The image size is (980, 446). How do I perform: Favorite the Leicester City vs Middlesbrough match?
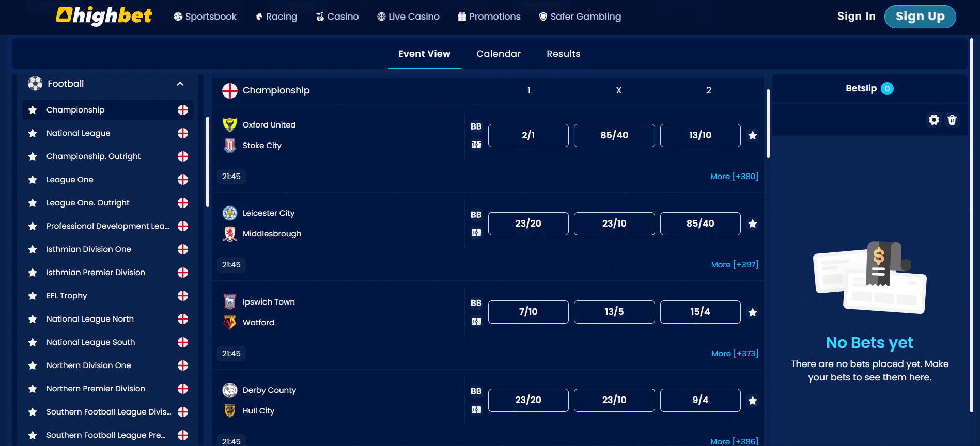(x=753, y=224)
